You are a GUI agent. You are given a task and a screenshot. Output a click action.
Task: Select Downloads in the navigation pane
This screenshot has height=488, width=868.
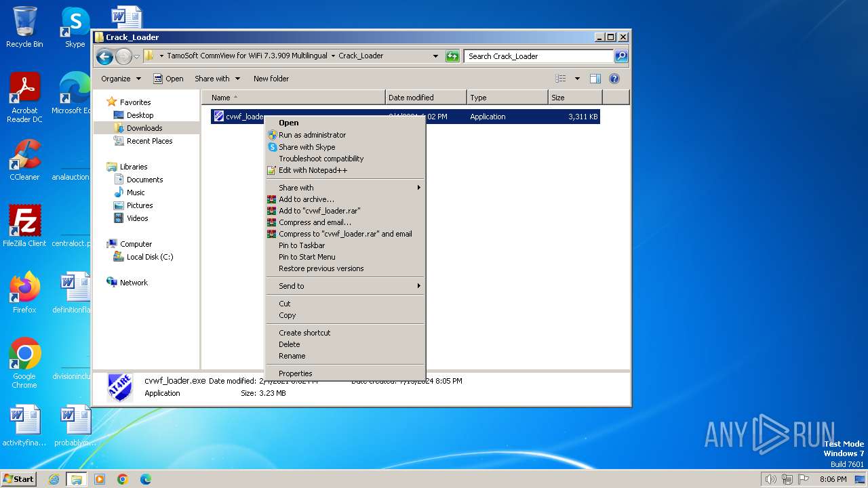(144, 128)
